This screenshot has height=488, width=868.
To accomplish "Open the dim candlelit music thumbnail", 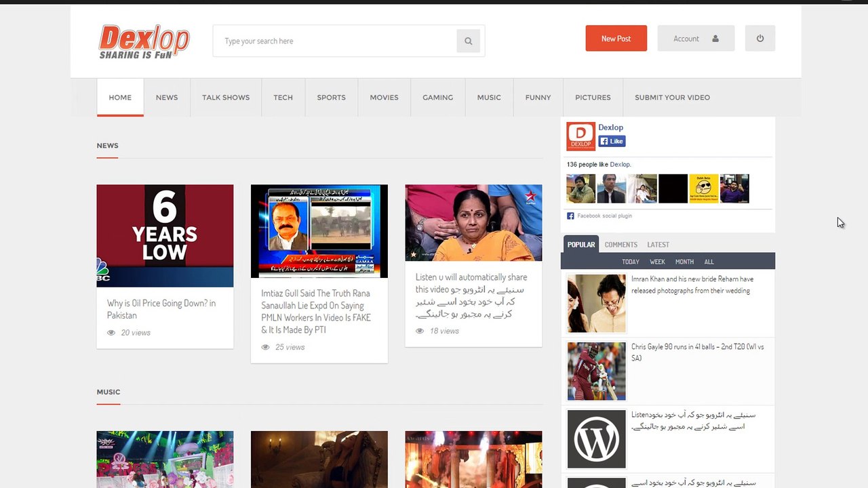I will [319, 460].
